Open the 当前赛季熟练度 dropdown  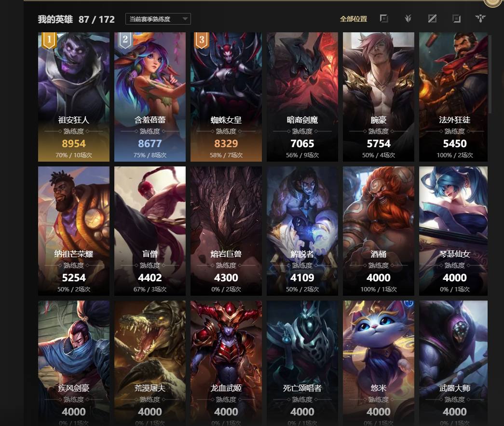(158, 19)
